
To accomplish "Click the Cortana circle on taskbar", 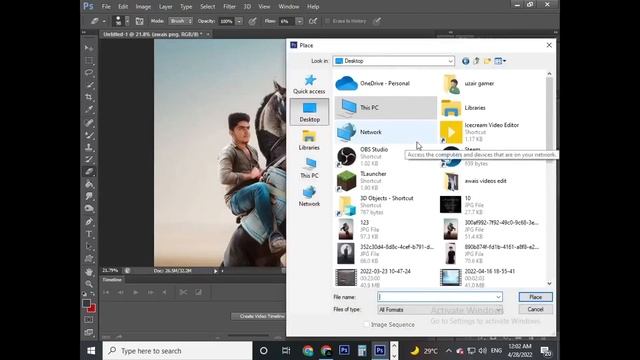I will (x=264, y=351).
